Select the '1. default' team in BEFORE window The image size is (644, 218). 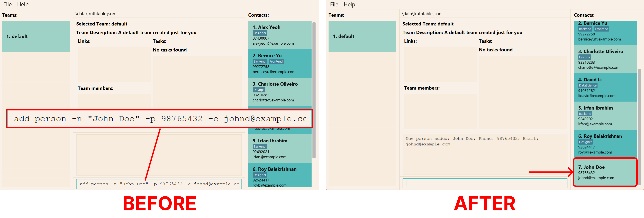[x=36, y=36]
